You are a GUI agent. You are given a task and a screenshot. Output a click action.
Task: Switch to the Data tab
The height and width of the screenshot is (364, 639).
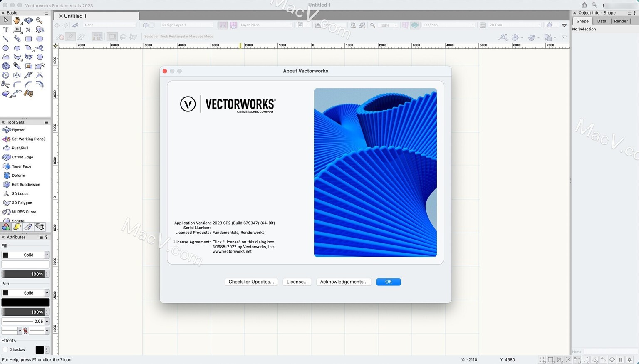[x=602, y=21]
